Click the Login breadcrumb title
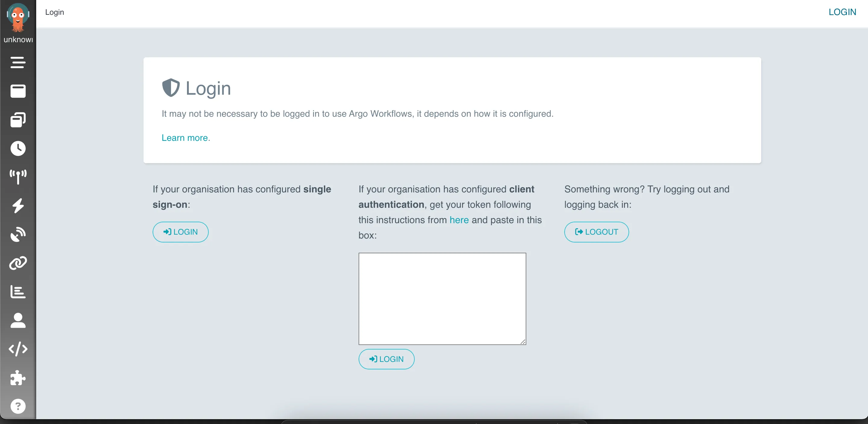The width and height of the screenshot is (868, 424). [x=55, y=12]
